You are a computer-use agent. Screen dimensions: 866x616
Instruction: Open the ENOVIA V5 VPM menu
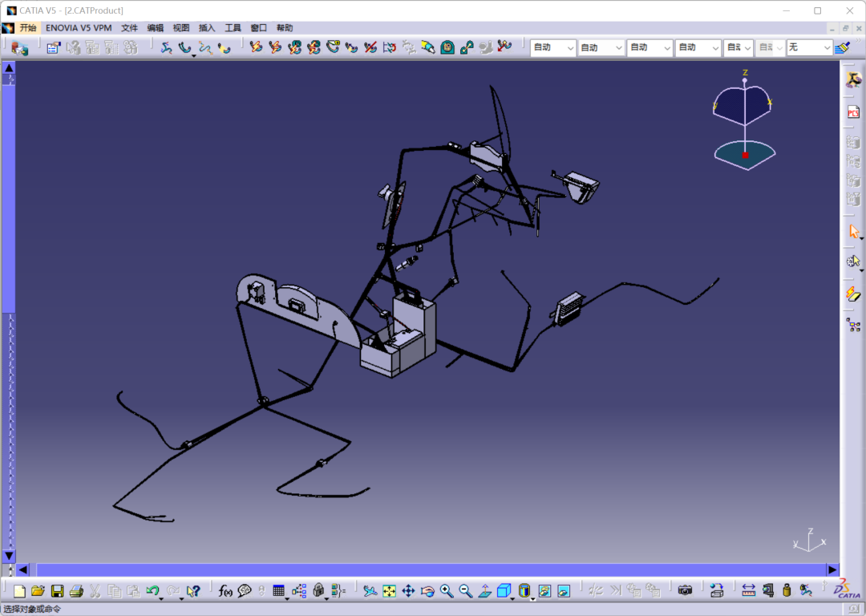[79, 27]
